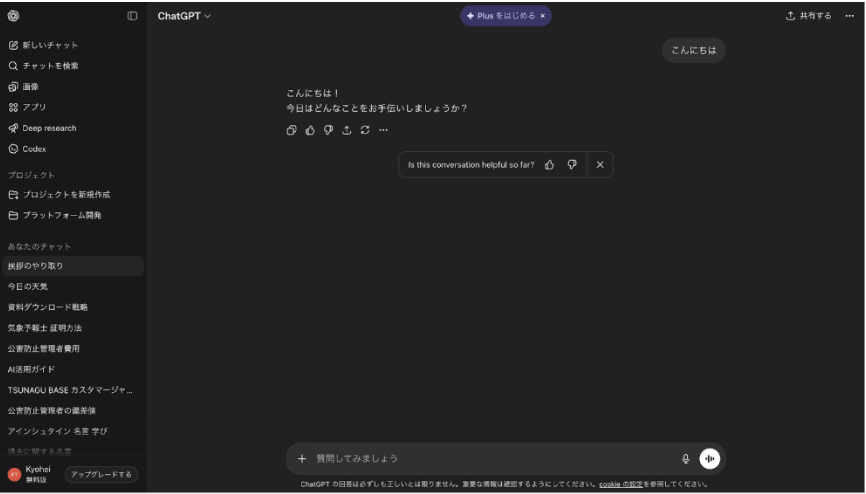Screen dimensions: 866x494
Task: Click the microphone dictation icon
Action: (686, 458)
